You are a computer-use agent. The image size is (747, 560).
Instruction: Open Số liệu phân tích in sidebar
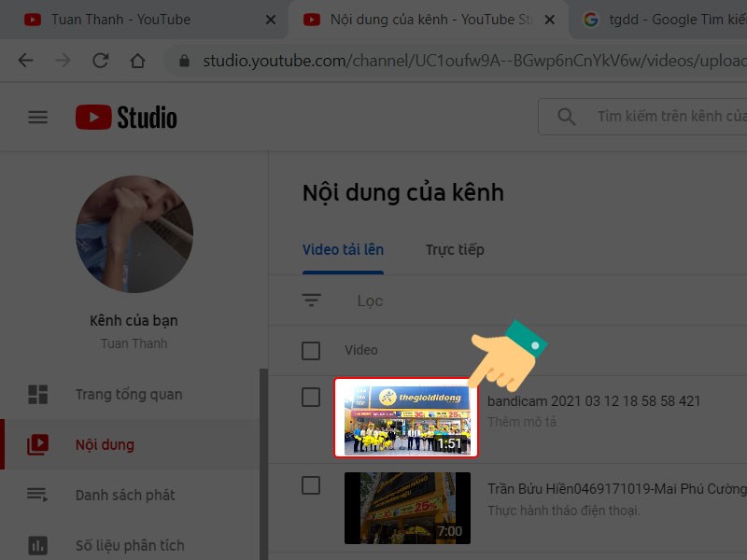click(130, 545)
